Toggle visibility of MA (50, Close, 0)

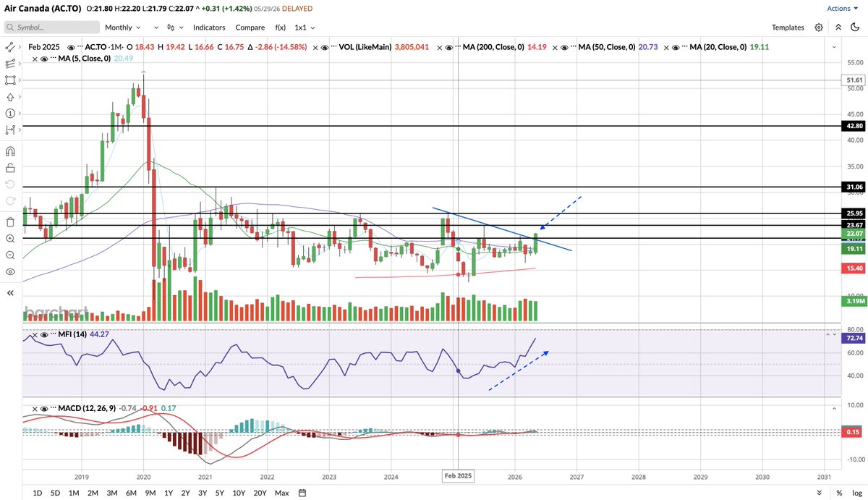coord(564,47)
